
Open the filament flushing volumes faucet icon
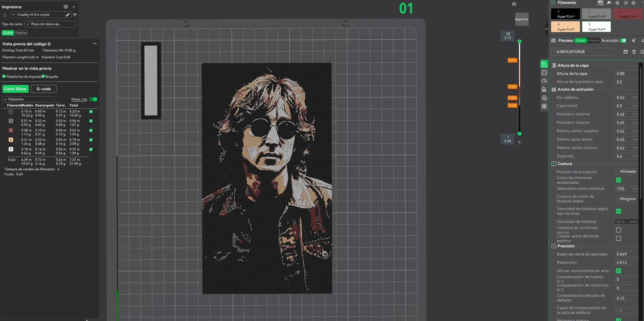tap(609, 3)
